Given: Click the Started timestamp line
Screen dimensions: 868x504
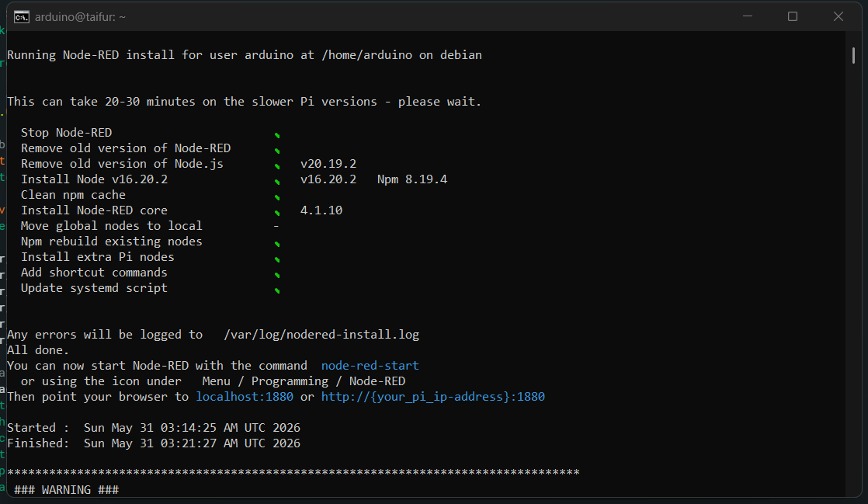Looking at the screenshot, I should click(x=154, y=428).
